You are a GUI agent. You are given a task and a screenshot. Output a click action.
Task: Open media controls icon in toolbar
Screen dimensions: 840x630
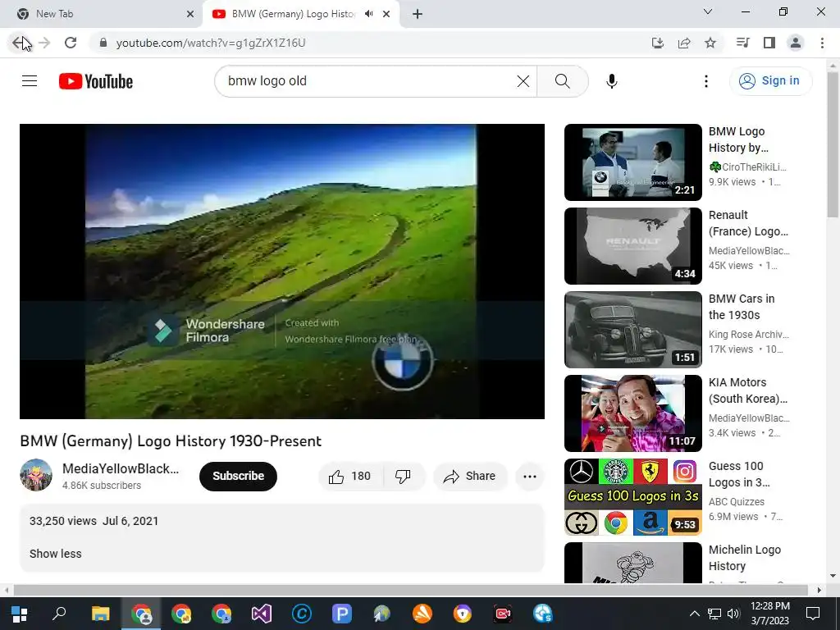coord(742,43)
